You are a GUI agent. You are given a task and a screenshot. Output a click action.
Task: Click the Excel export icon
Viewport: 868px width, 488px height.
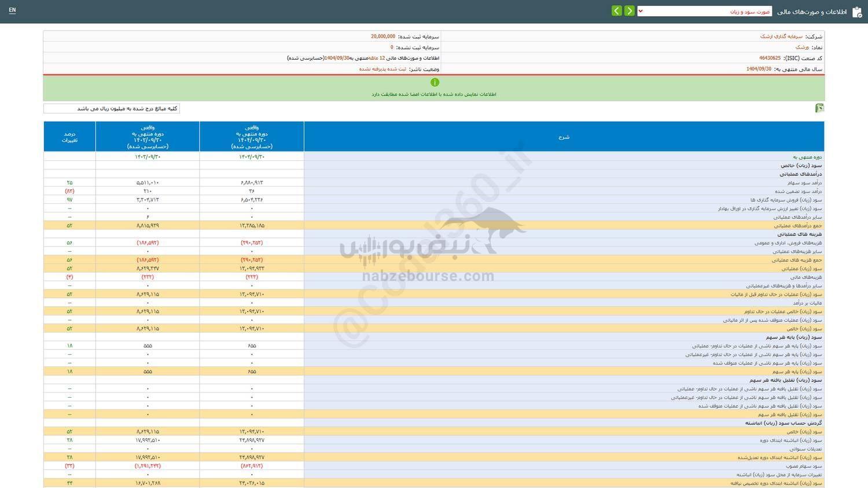[x=820, y=108]
